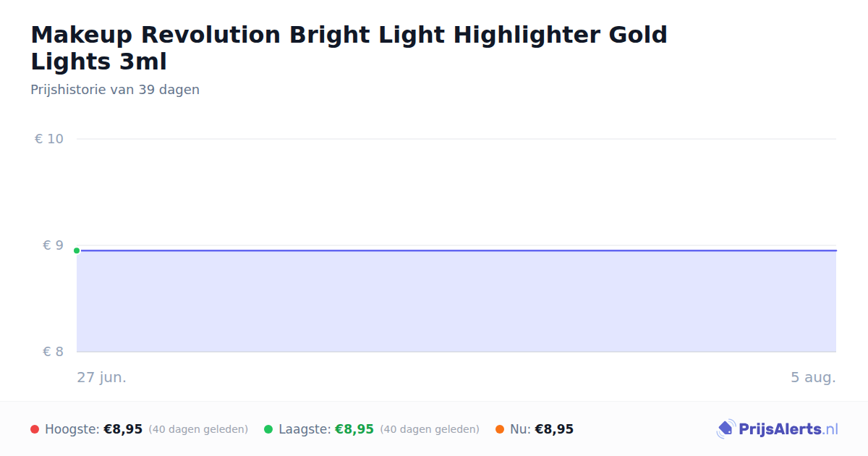This screenshot has width=868, height=456.
Task: Click the orange Nu legend dot
Action: point(500,429)
